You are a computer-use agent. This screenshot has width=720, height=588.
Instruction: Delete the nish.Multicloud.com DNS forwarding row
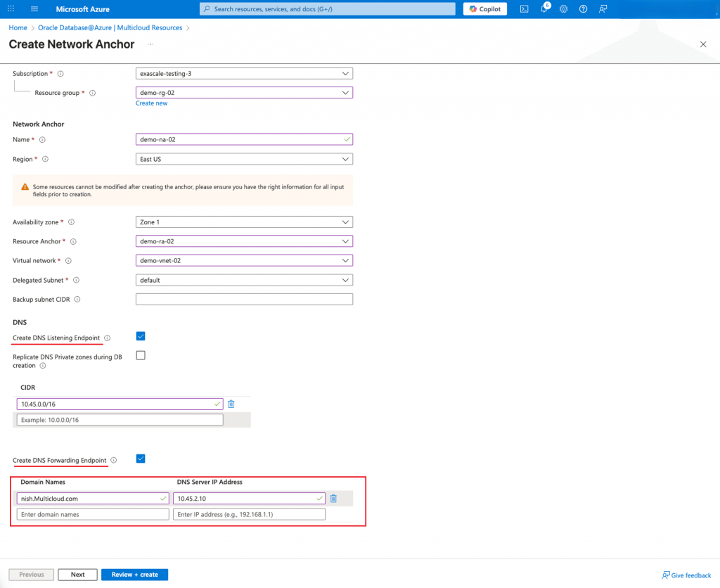pos(333,499)
